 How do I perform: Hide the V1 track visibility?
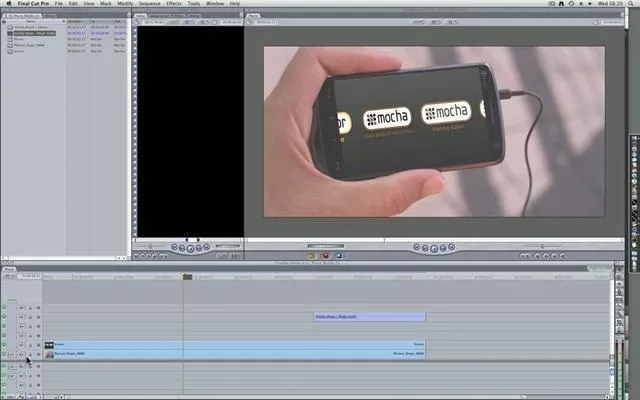(4, 354)
